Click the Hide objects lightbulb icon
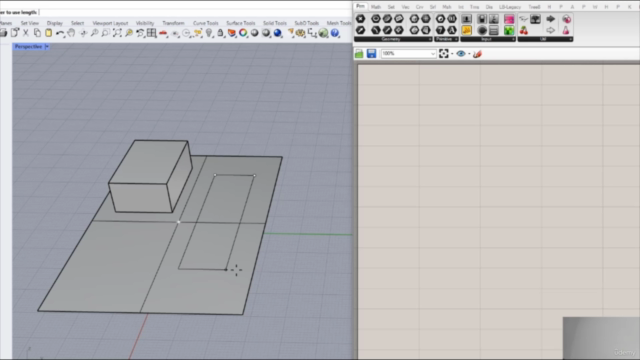The height and width of the screenshot is (360, 640). 209,33
